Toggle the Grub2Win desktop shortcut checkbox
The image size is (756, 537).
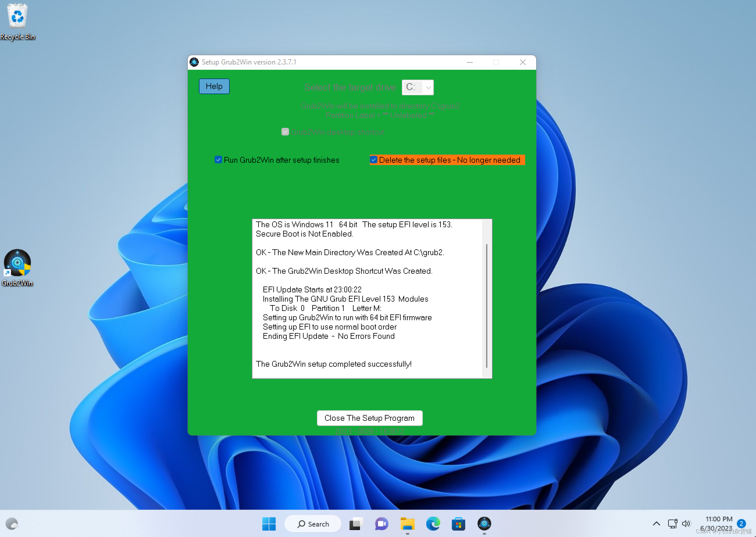285,132
